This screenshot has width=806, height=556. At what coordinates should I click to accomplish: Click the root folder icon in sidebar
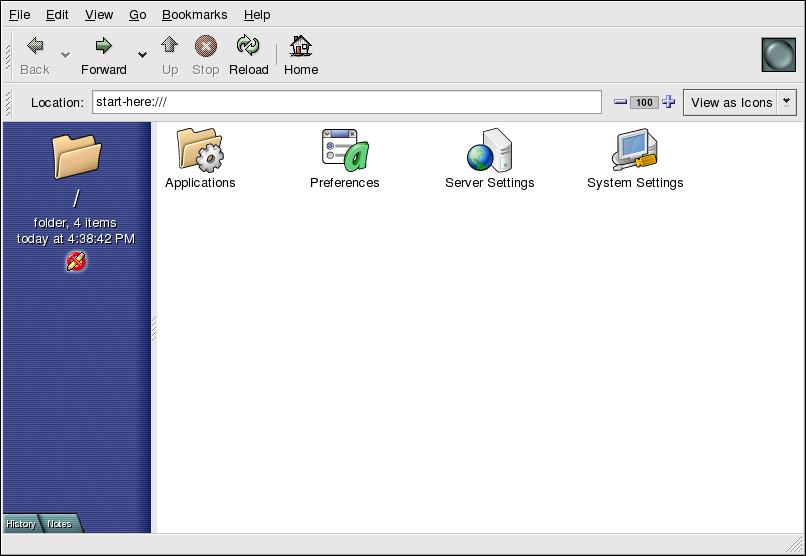point(76,157)
